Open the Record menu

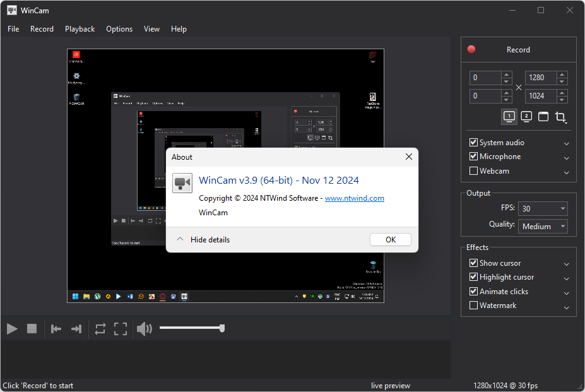[x=42, y=29]
